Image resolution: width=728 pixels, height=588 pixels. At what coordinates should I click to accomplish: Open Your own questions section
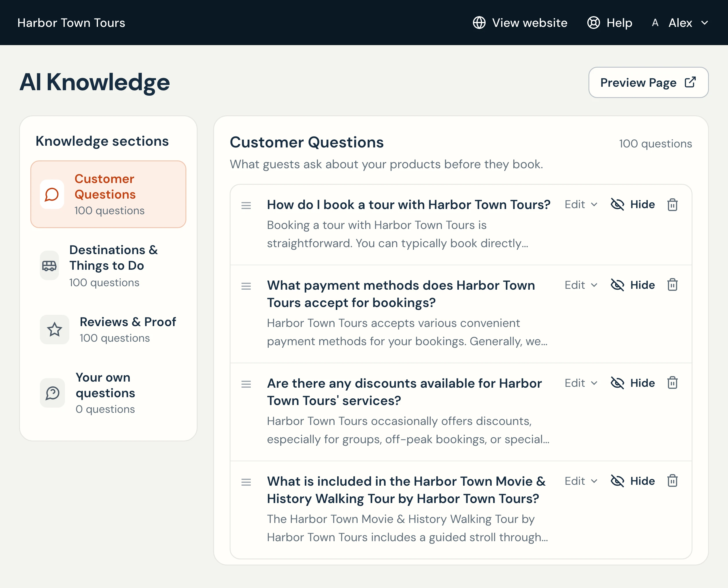[108, 393]
